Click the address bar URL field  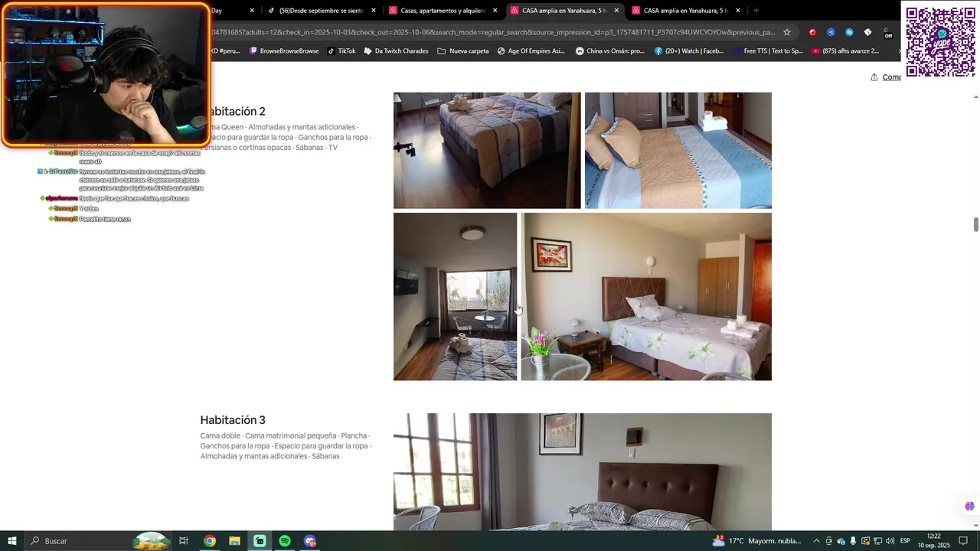[x=494, y=32]
